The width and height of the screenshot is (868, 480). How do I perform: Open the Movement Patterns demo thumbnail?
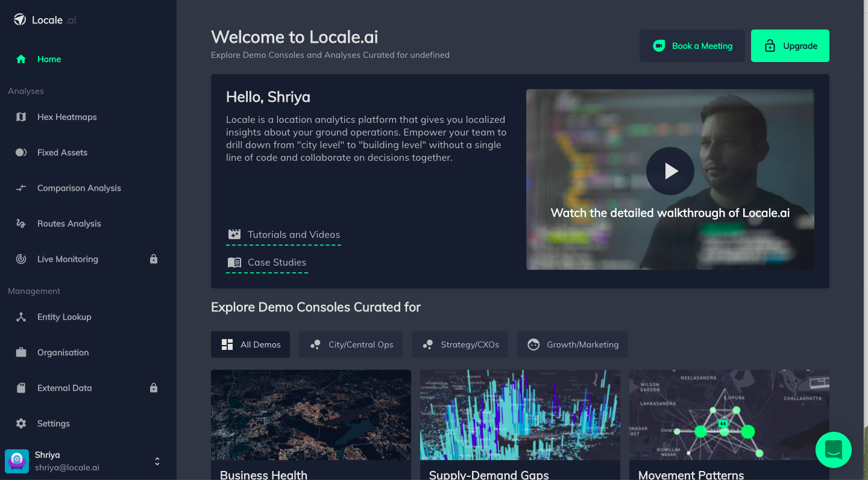tap(729, 415)
